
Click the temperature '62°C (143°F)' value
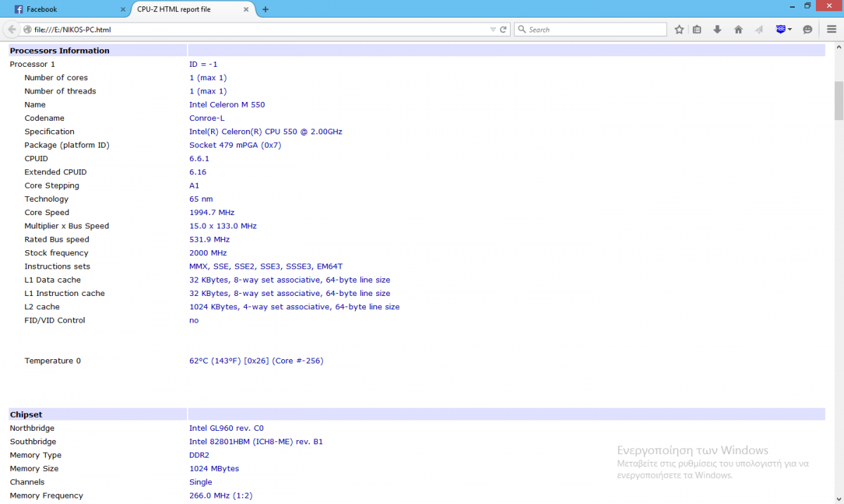(256, 361)
